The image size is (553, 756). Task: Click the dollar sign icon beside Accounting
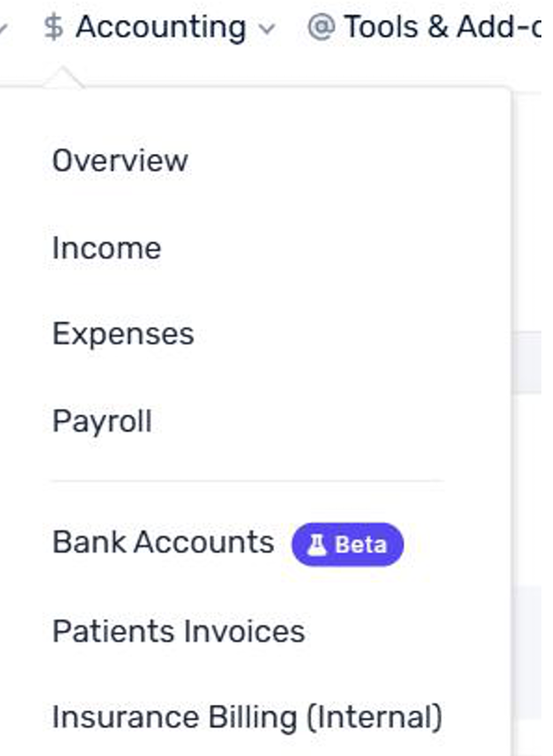(54, 27)
